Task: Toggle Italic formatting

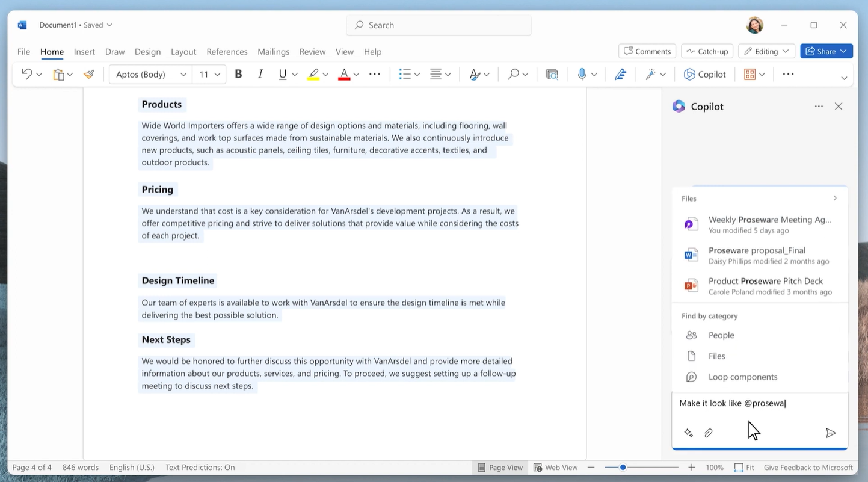Action: point(260,74)
